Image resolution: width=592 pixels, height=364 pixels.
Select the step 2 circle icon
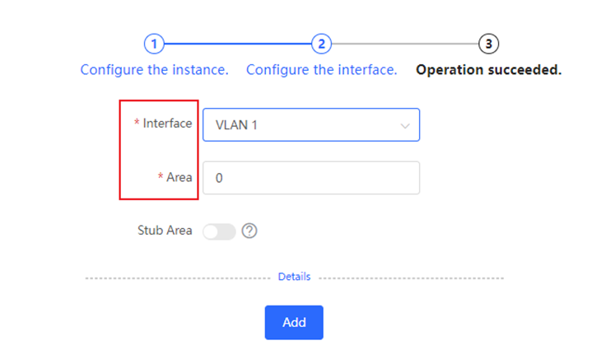[x=321, y=44]
